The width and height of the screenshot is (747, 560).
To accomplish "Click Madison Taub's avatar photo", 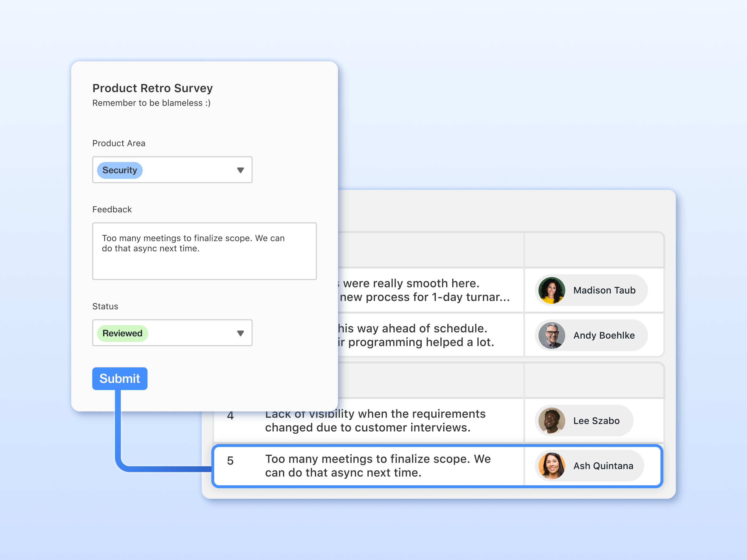I will tap(551, 290).
